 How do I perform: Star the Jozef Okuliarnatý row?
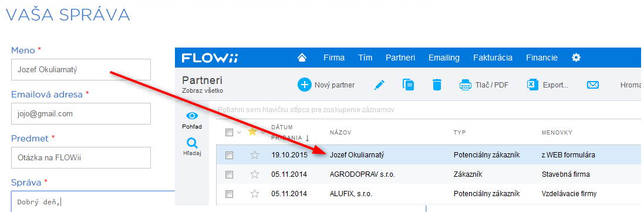[255, 155]
